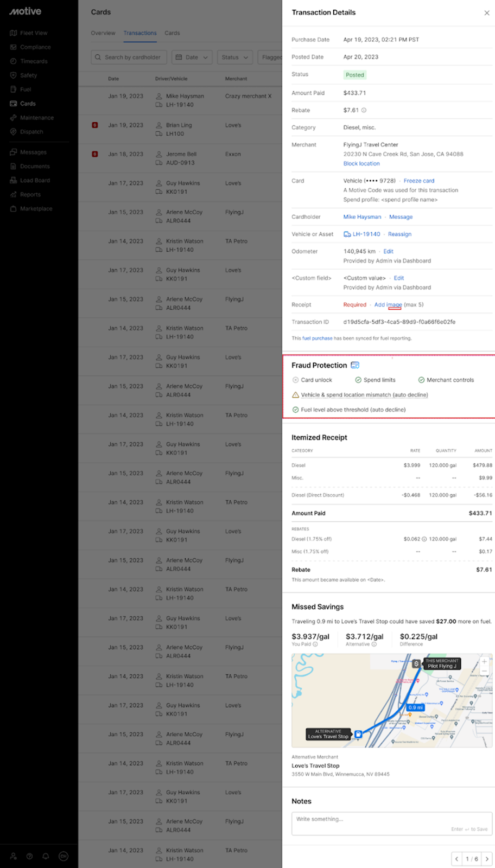Viewport: 495px width, 868px height.
Task: Go to previous transaction
Action: click(457, 859)
